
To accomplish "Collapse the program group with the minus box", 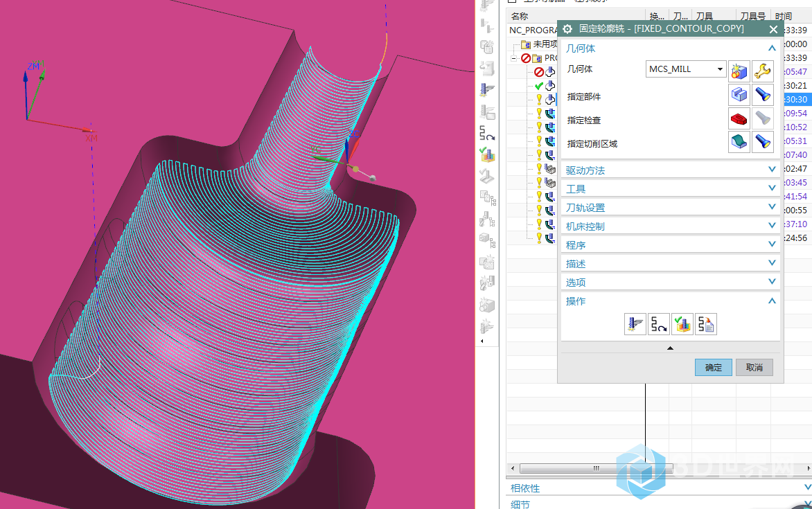I will click(x=513, y=58).
